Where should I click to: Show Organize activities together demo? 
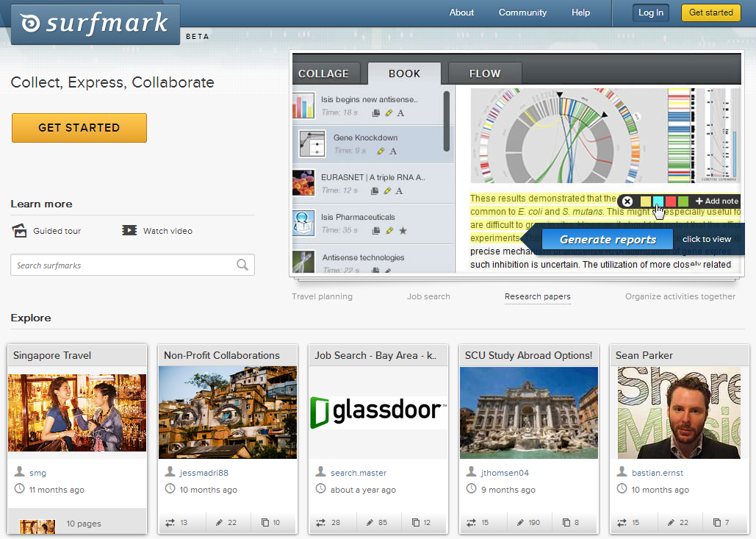[x=680, y=296]
